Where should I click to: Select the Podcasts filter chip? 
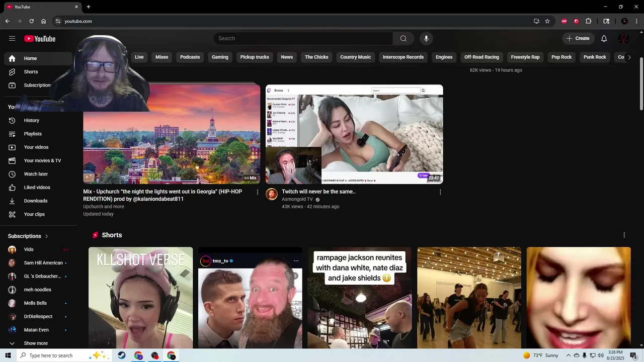coord(190,57)
